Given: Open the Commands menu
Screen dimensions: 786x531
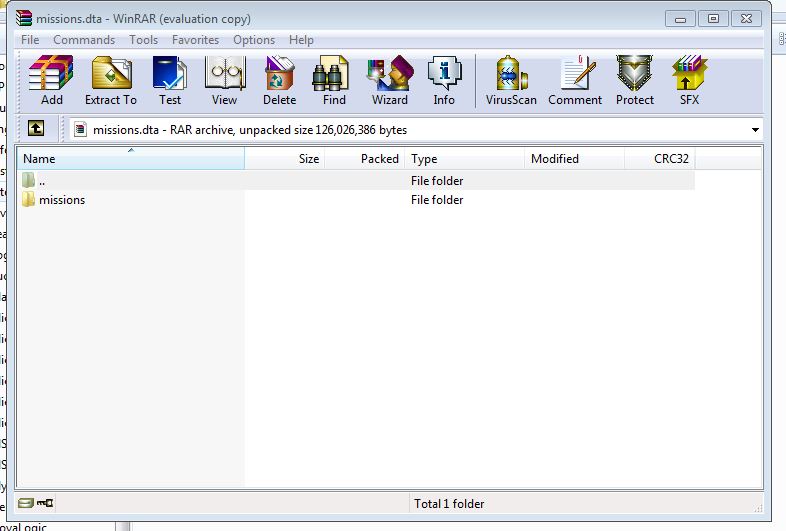Looking at the screenshot, I should [84, 40].
